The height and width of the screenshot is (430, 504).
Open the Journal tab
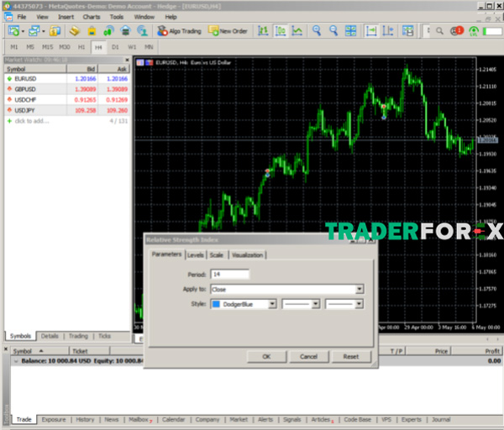[x=441, y=419]
